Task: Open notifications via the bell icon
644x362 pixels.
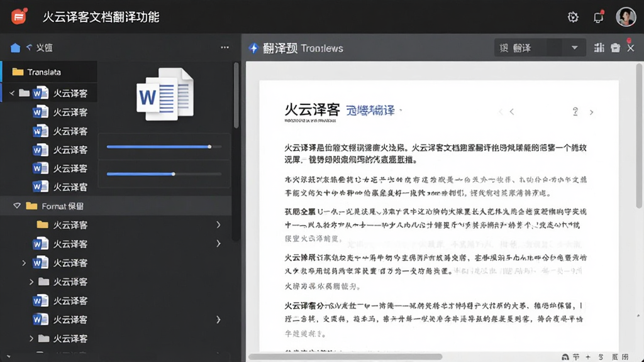Action: pyautogui.click(x=599, y=17)
